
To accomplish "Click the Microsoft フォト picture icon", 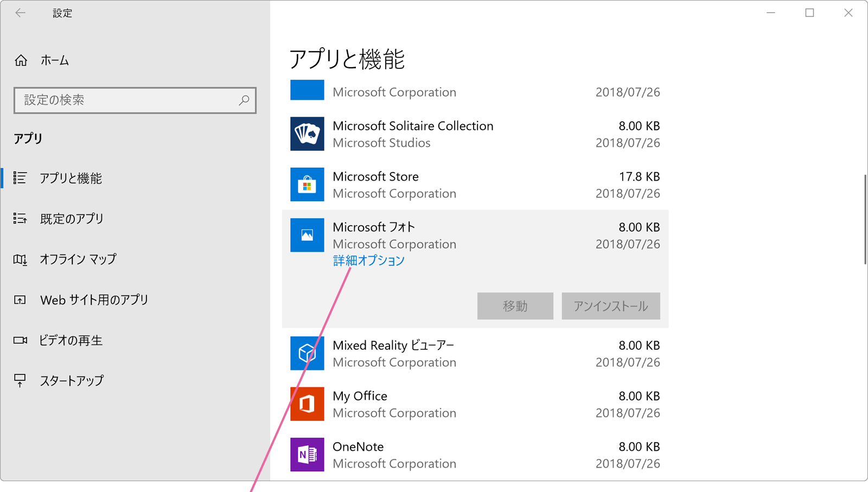I will (x=307, y=235).
